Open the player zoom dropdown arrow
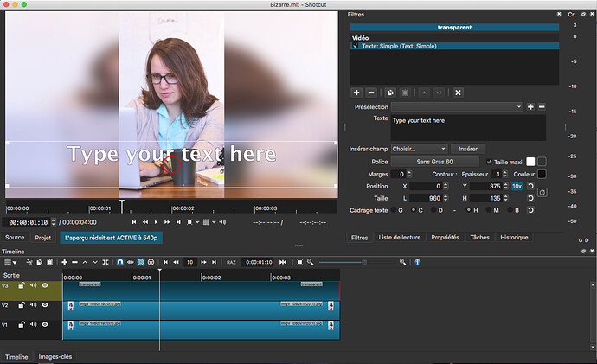Screen dimensions: 597x364 click(x=197, y=222)
